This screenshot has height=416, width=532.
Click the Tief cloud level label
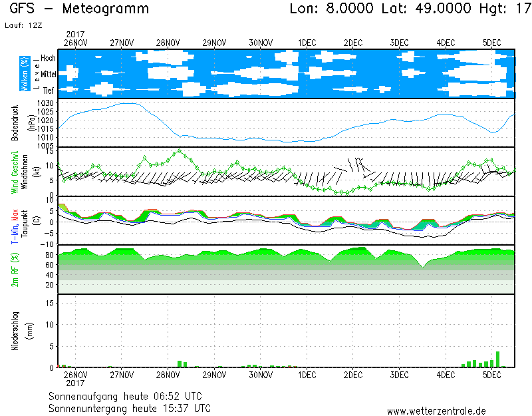pyautogui.click(x=49, y=89)
